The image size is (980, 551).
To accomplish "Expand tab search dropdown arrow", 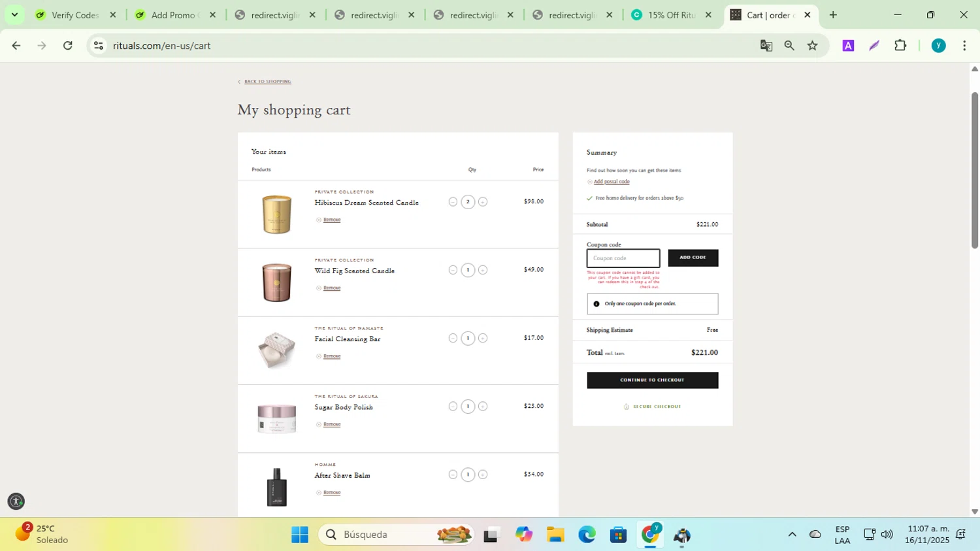I will pyautogui.click(x=14, y=14).
